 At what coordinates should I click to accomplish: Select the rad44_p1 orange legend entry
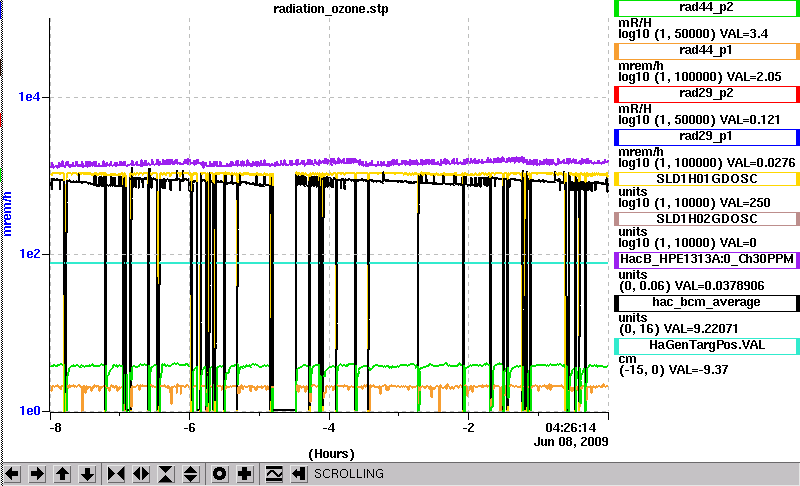(707, 50)
